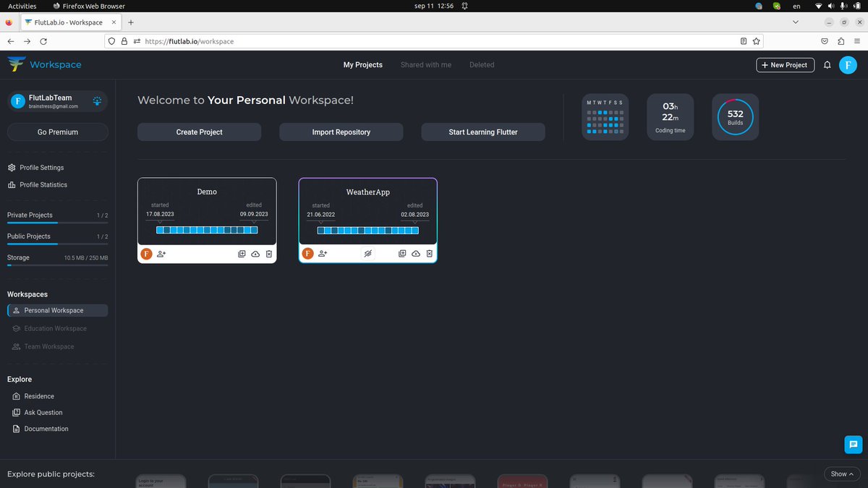Click the Go Premium button

point(58,132)
